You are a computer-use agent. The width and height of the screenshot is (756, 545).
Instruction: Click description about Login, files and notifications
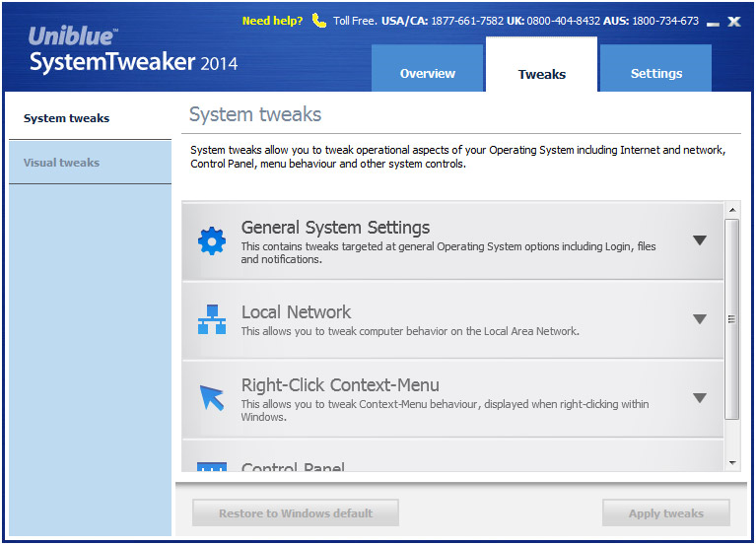[447, 252]
